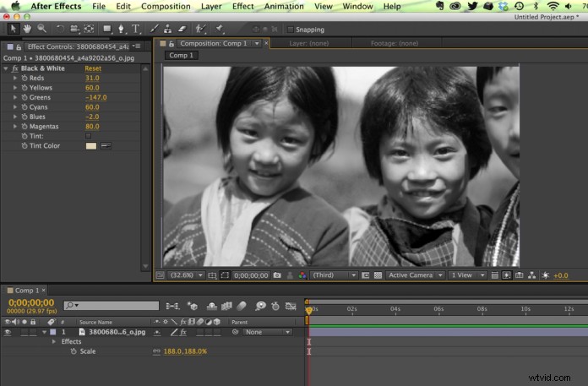Viewport: 588px width, 386px height.
Task: Select the Horizontal Type tool
Action: 135,29
